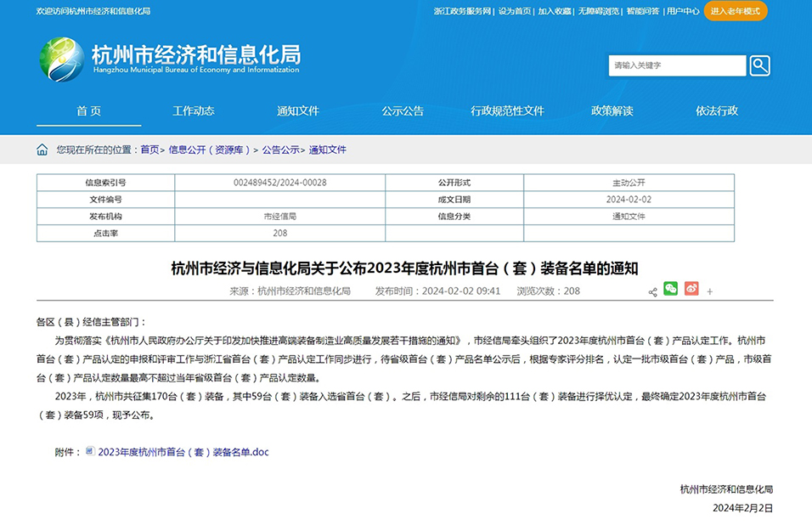This screenshot has height=531, width=812.
Task: Click the search magnifier icon
Action: (759, 65)
